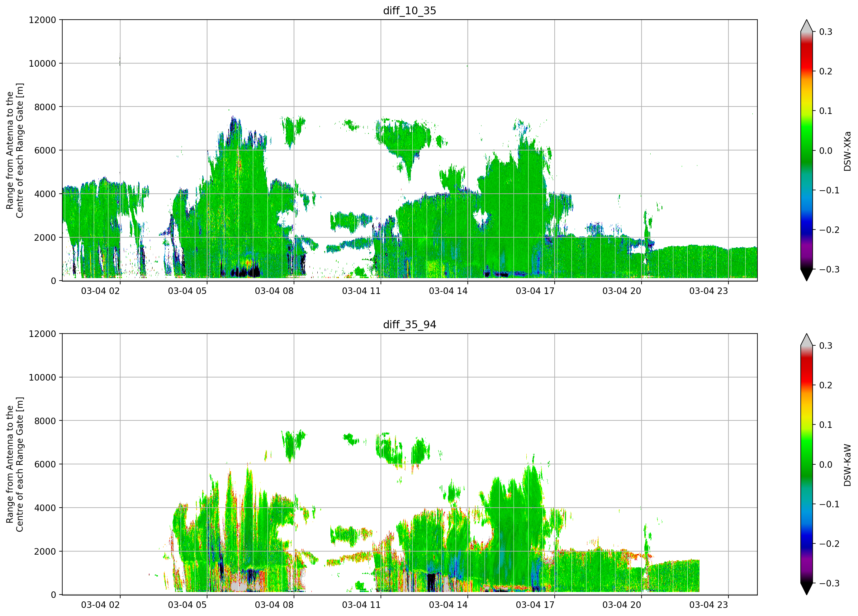The image size is (858, 616).
Task: Click the 4000 y-tick on diff_35_94
Action: [45, 508]
